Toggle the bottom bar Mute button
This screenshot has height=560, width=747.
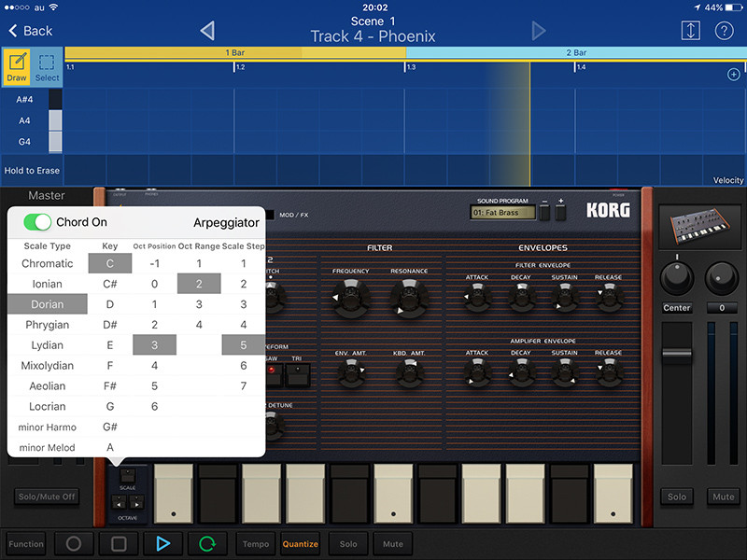click(x=392, y=543)
